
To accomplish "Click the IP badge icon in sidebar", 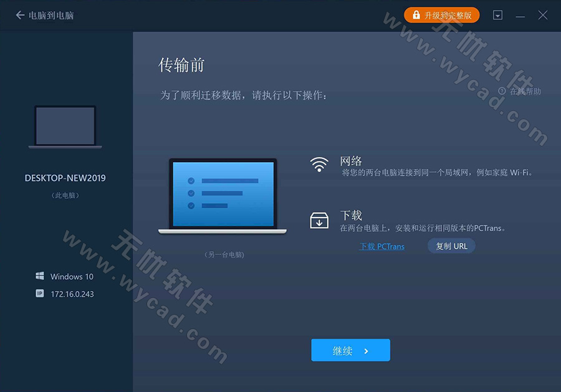I will 40,294.
